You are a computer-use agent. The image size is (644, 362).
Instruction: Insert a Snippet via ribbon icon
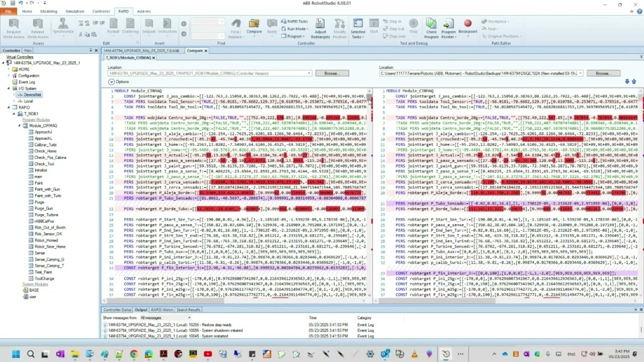click(x=149, y=23)
